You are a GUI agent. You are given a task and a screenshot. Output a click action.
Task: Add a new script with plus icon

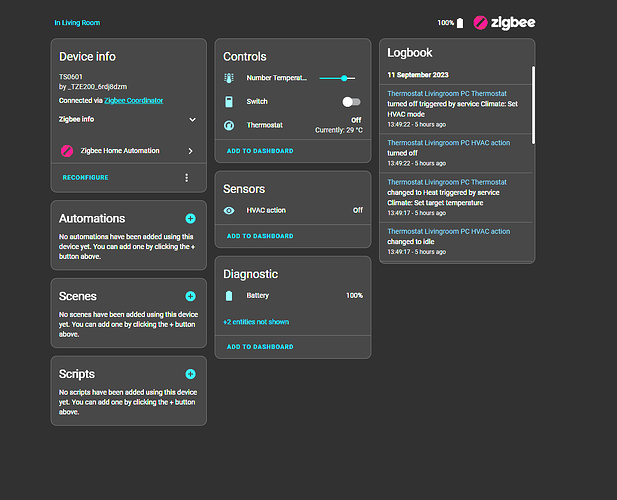[x=190, y=374]
